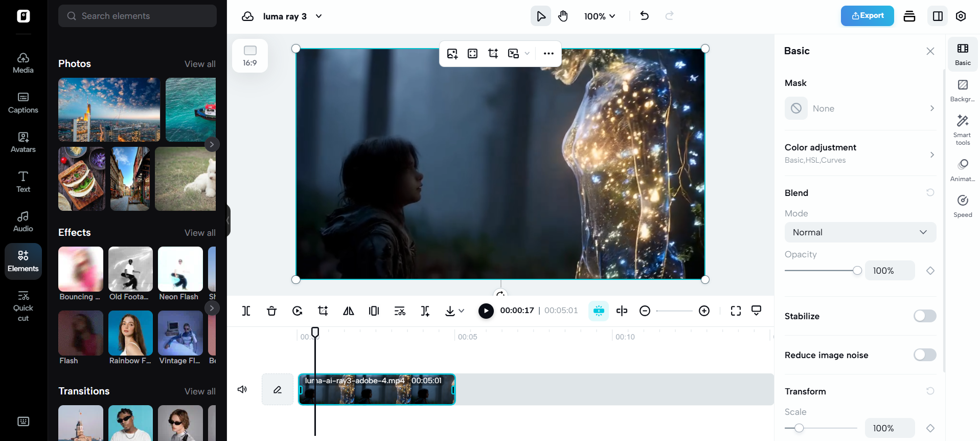Collapse the left elements panel
The width and height of the screenshot is (980, 441).
click(229, 220)
